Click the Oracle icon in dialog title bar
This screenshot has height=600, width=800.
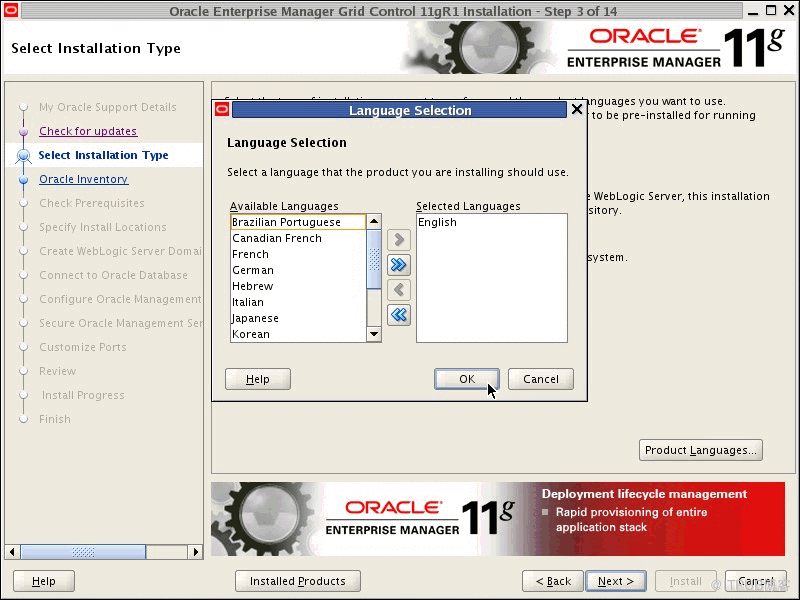(222, 109)
